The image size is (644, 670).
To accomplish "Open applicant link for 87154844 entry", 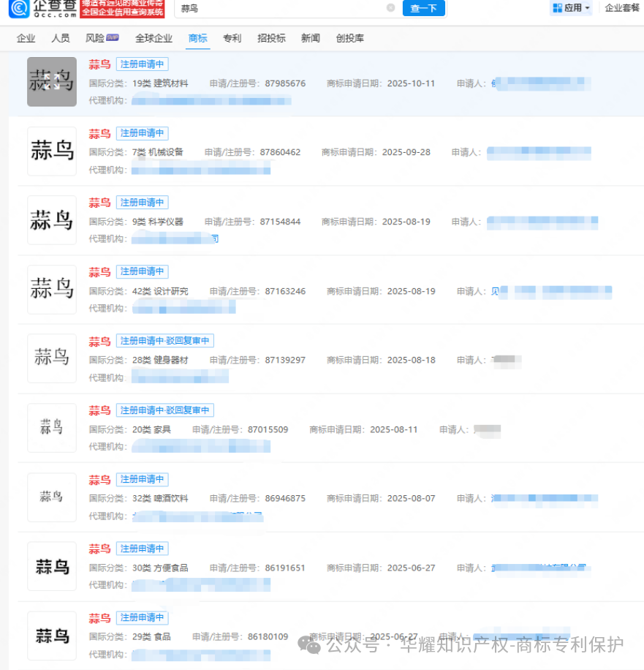I will point(542,222).
